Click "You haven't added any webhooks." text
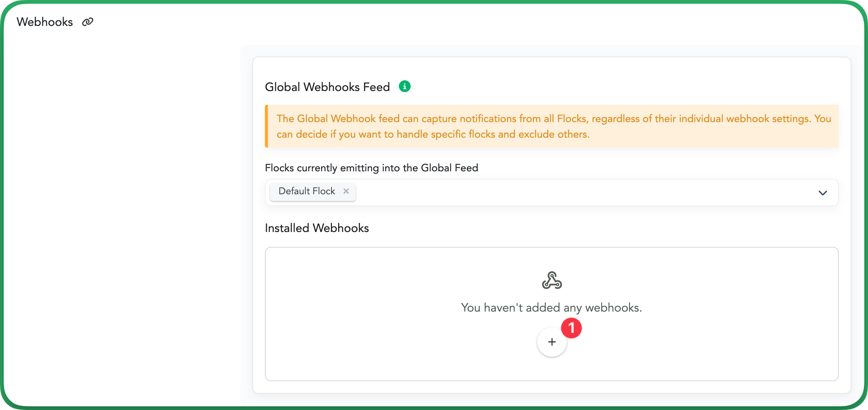This screenshot has height=410, width=868. tap(551, 307)
